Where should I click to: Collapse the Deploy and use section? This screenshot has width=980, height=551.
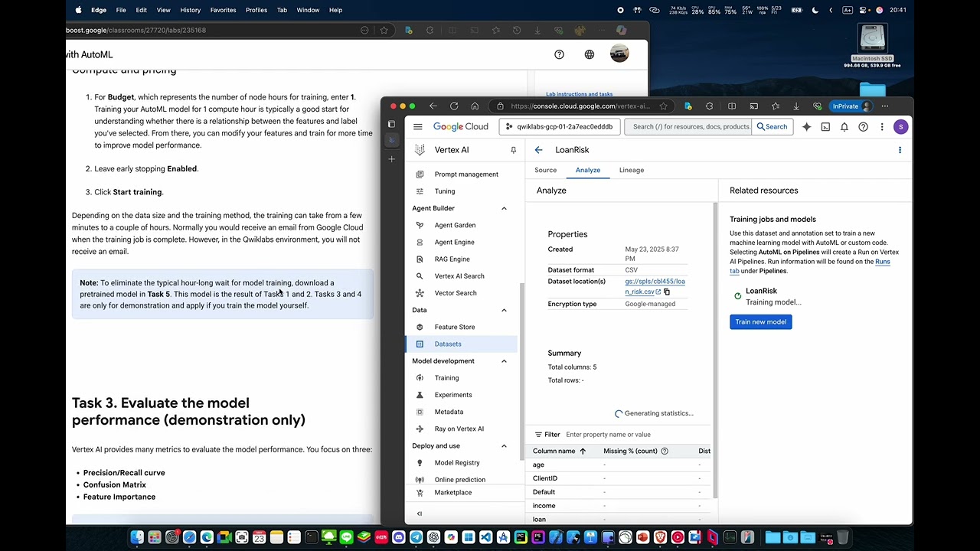504,446
